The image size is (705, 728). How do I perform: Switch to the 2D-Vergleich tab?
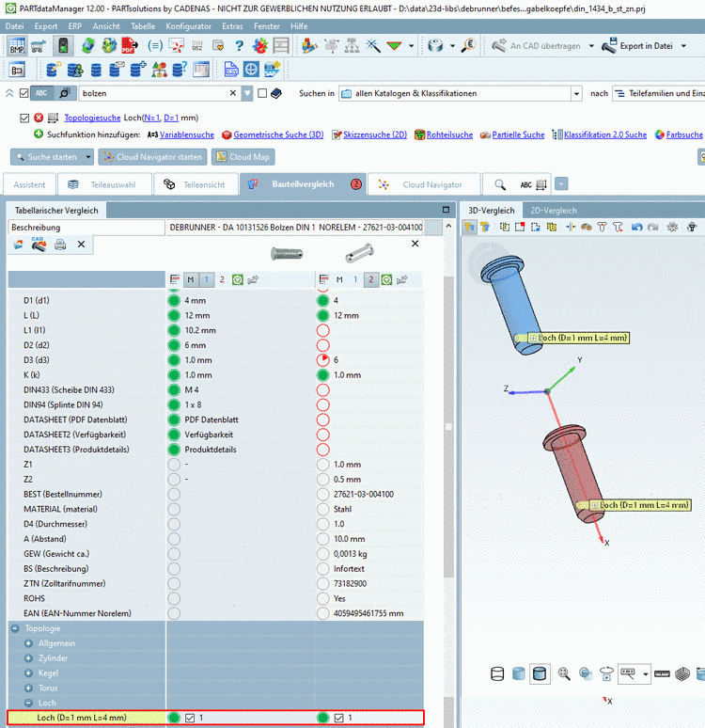(554, 211)
